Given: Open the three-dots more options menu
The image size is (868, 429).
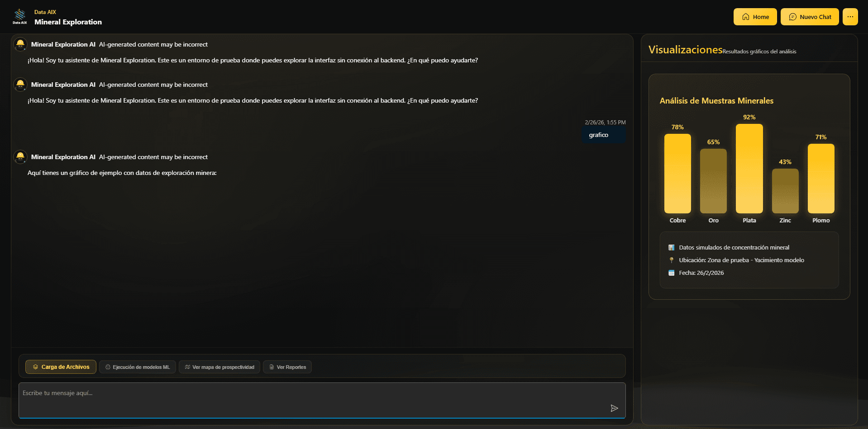Looking at the screenshot, I should [x=850, y=17].
